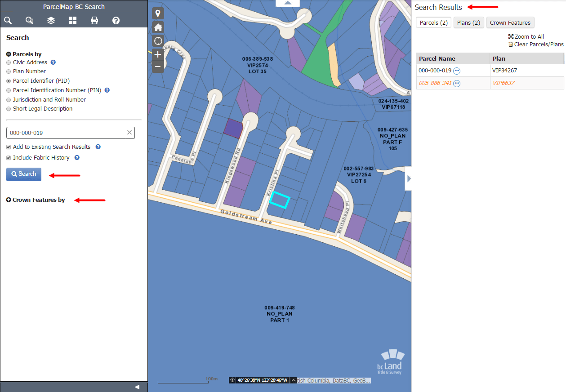
Task: Open the Layers panel icon
Action: coord(51,20)
